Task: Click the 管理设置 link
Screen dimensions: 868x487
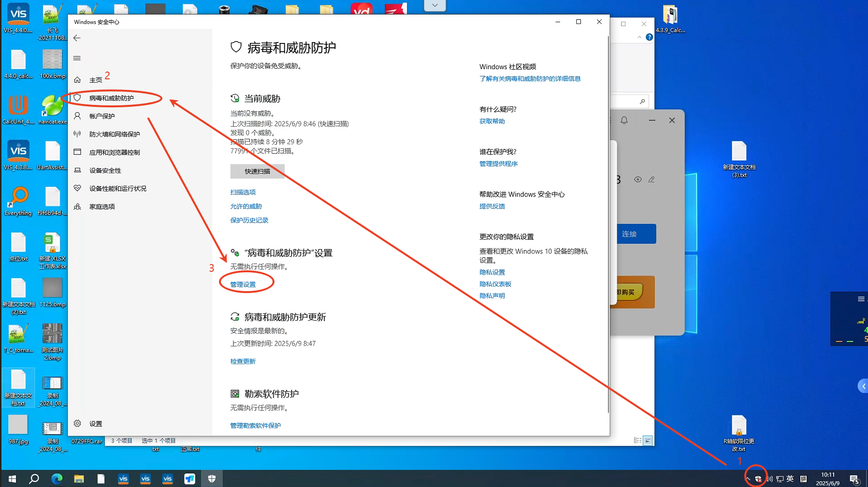Action: pos(243,284)
